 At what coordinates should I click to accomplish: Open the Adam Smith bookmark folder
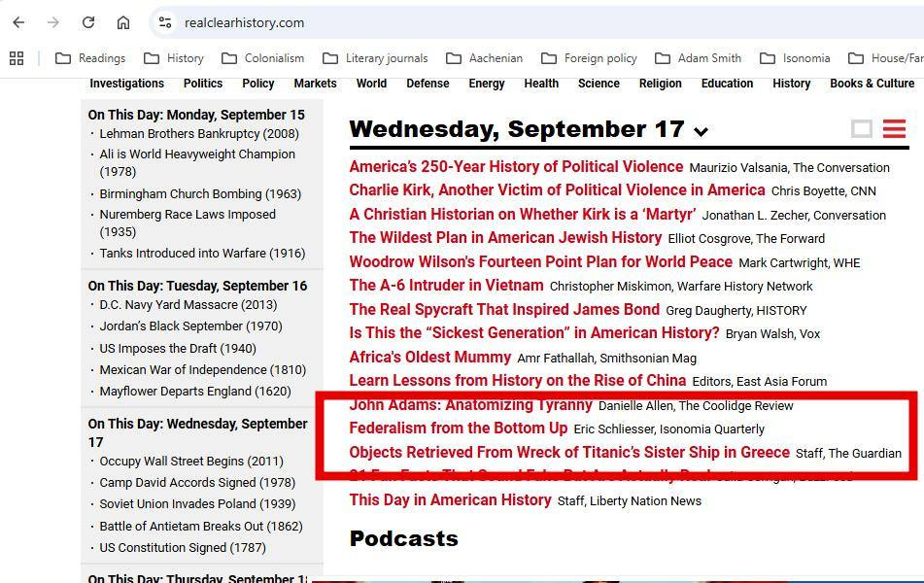click(698, 58)
